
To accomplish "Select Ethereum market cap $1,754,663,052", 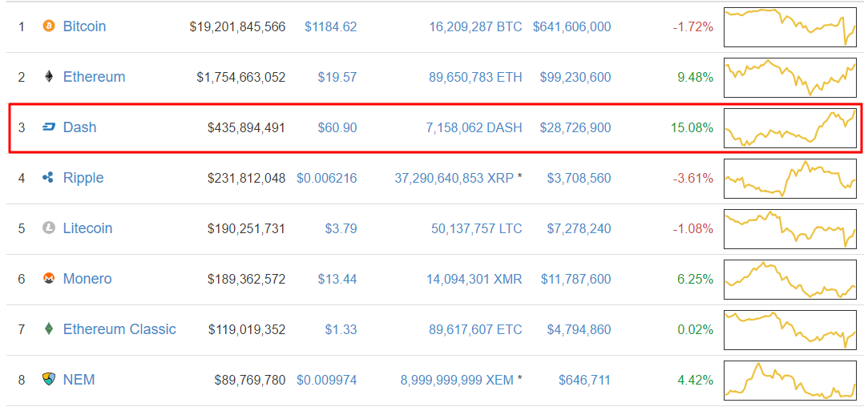I will (240, 77).
